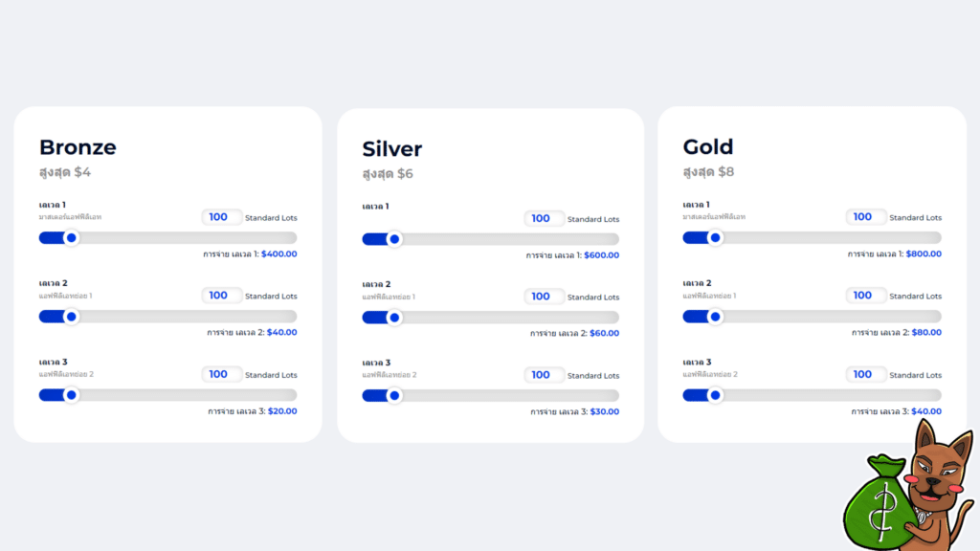Click the Bronze level 1 slider handle

pos(71,238)
